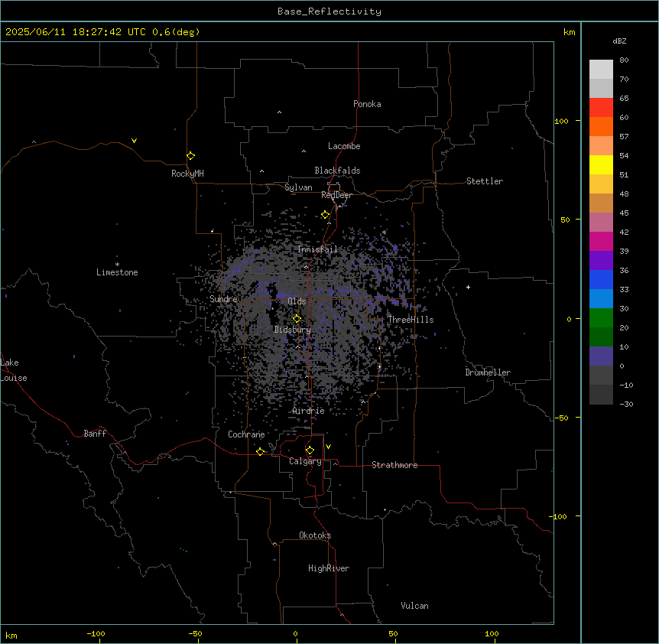Click the 80 value in the dBZ legend
Image resolution: width=659 pixels, height=644 pixels.
(x=624, y=60)
